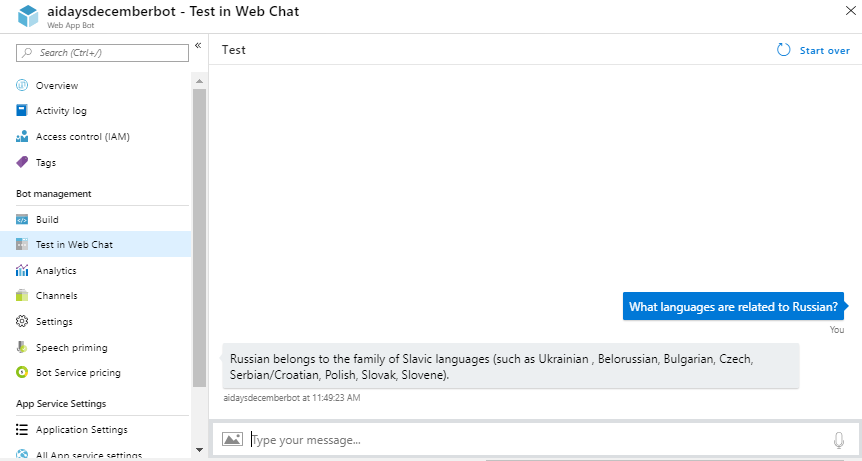Viewport: 862px width, 461px height.
Task: Click the Settings gear icon
Action: tap(22, 321)
